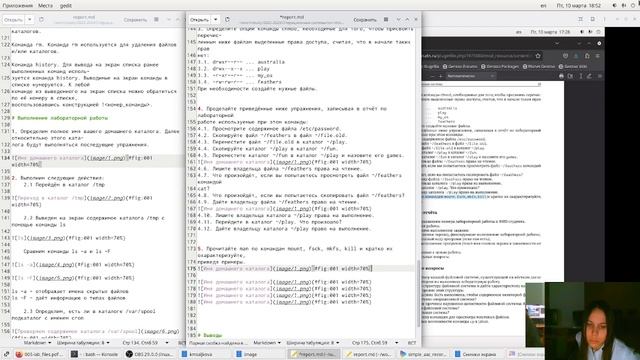Click new document icon in front gedit window
This screenshot has height=360, width=640.
pos(227,20)
